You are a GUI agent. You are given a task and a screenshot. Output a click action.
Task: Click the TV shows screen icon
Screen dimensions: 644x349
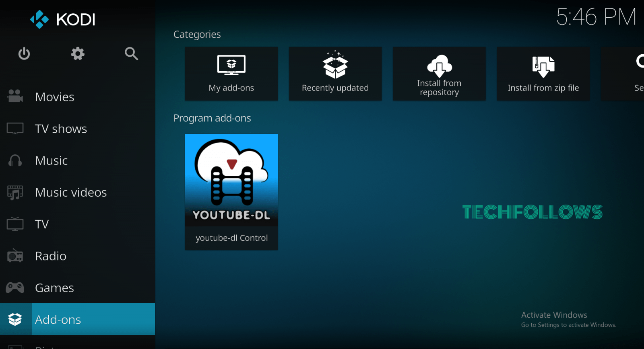(x=15, y=129)
